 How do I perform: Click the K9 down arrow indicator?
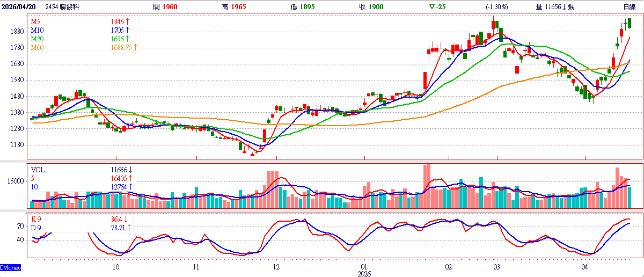(x=125, y=220)
